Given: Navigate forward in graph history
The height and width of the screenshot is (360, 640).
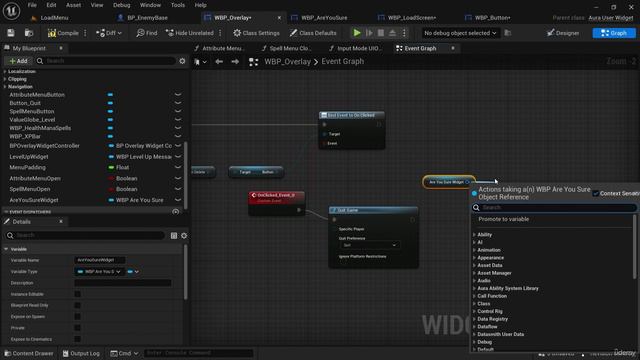Looking at the screenshot, I should click(x=235, y=62).
